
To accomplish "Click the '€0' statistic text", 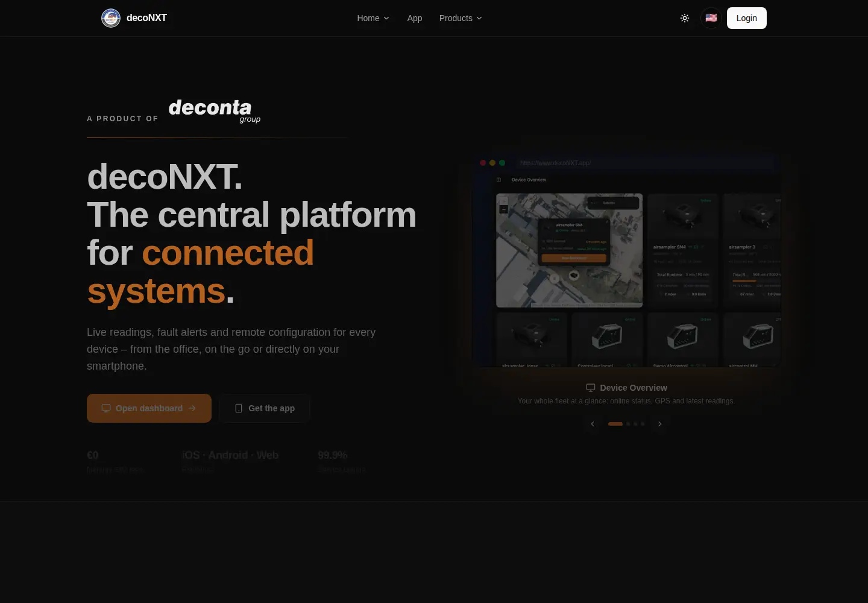I will click(x=93, y=455).
